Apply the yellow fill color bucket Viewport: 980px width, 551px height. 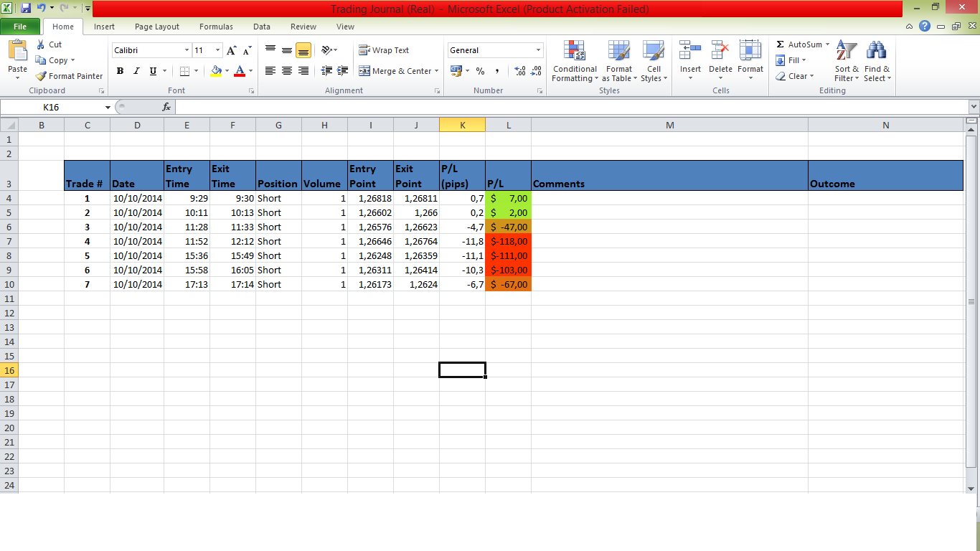click(x=216, y=71)
